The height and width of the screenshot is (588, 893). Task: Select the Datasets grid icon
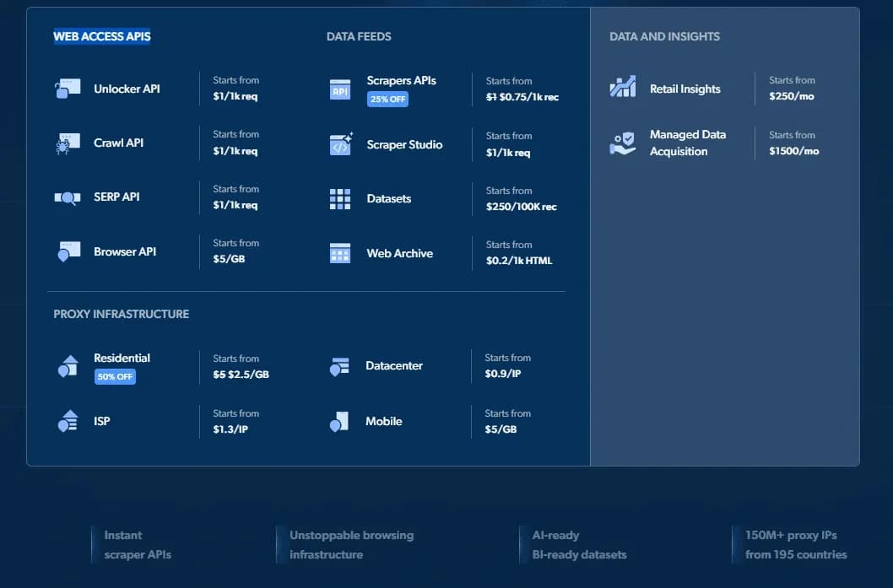pyautogui.click(x=339, y=198)
